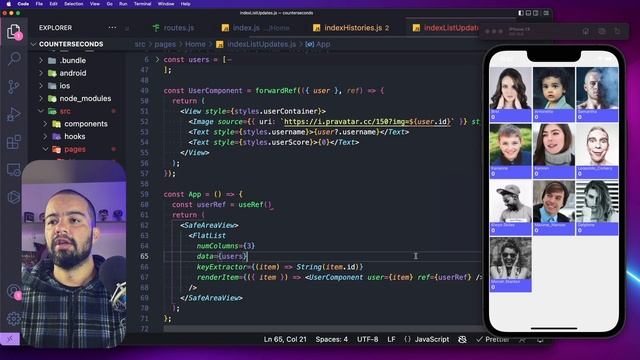640x360 pixels.
Task: Open the Manage gear icon
Action: pos(13,318)
